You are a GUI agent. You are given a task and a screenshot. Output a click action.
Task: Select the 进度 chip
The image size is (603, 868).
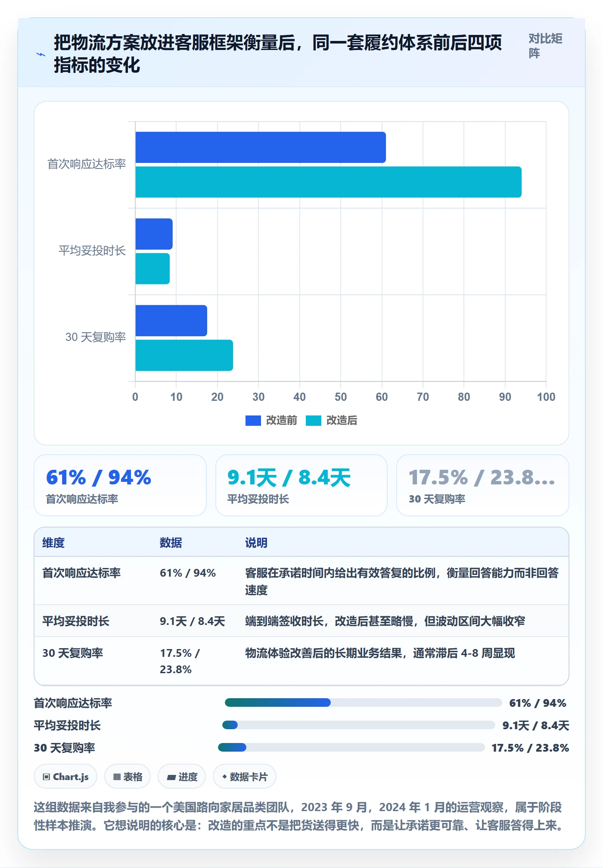click(182, 777)
